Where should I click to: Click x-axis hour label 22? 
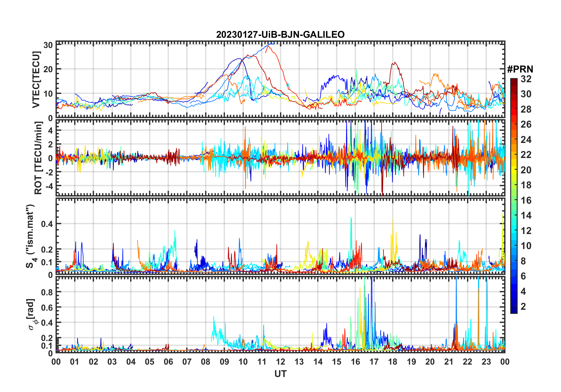pyautogui.click(x=467, y=362)
